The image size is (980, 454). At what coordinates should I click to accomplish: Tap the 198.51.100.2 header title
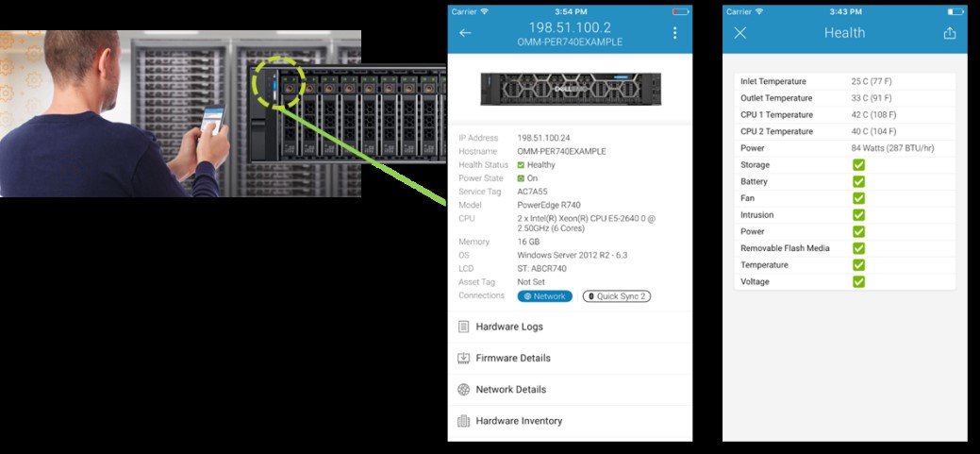click(570, 27)
